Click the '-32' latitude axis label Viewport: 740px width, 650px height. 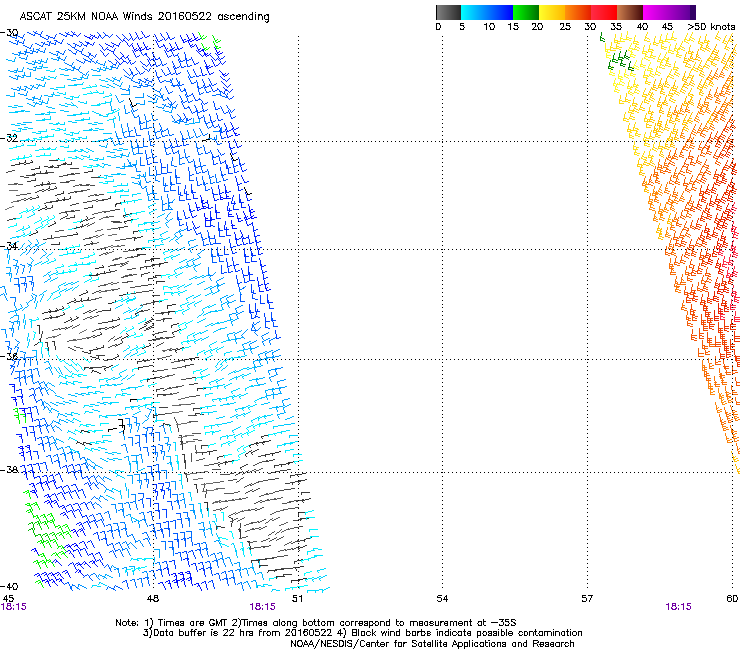point(9,138)
